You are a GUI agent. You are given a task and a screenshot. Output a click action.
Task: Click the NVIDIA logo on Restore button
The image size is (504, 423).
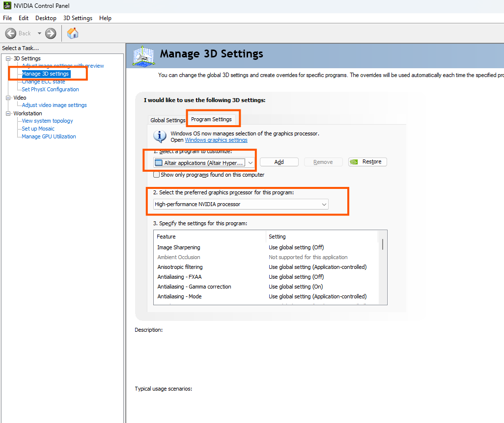coord(354,161)
